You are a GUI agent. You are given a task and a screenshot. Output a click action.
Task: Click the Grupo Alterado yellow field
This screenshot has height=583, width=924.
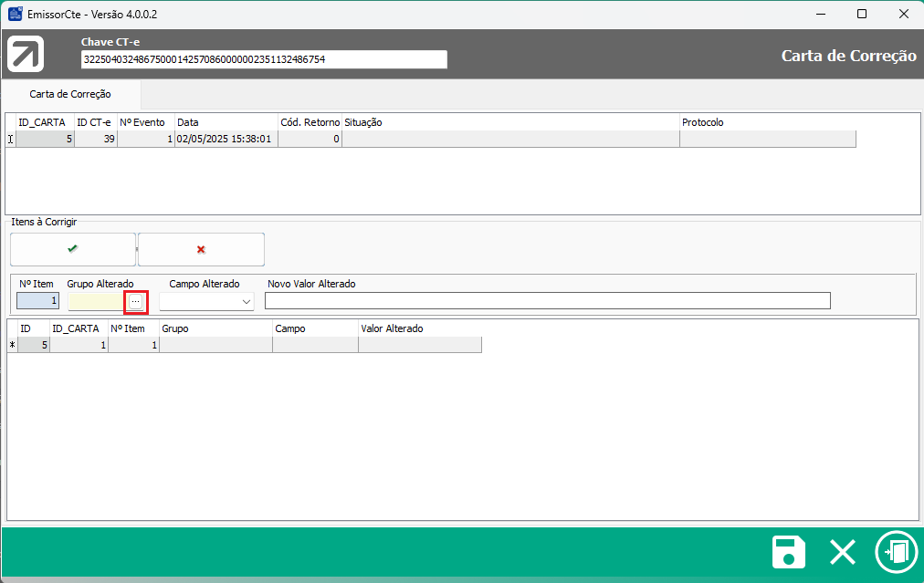point(96,301)
